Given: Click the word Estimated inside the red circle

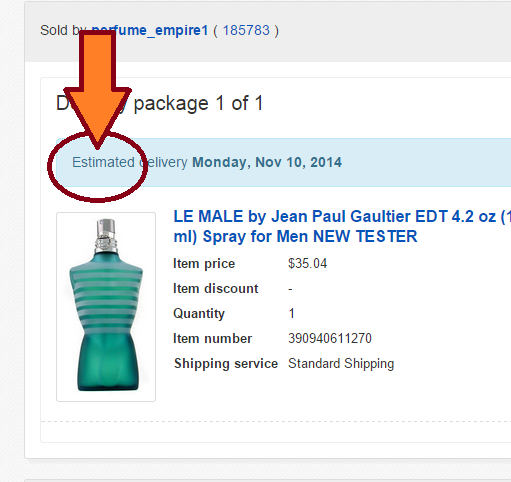Looking at the screenshot, I should [103, 162].
